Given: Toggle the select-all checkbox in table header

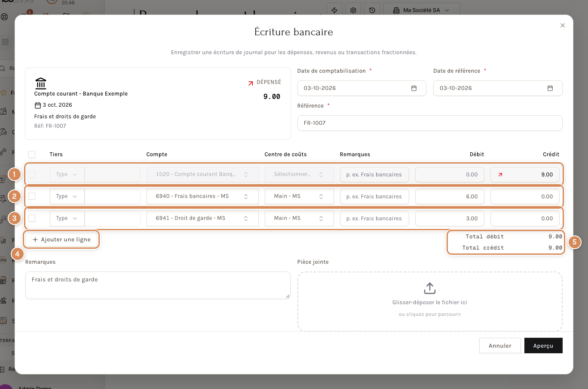Looking at the screenshot, I should [32, 154].
